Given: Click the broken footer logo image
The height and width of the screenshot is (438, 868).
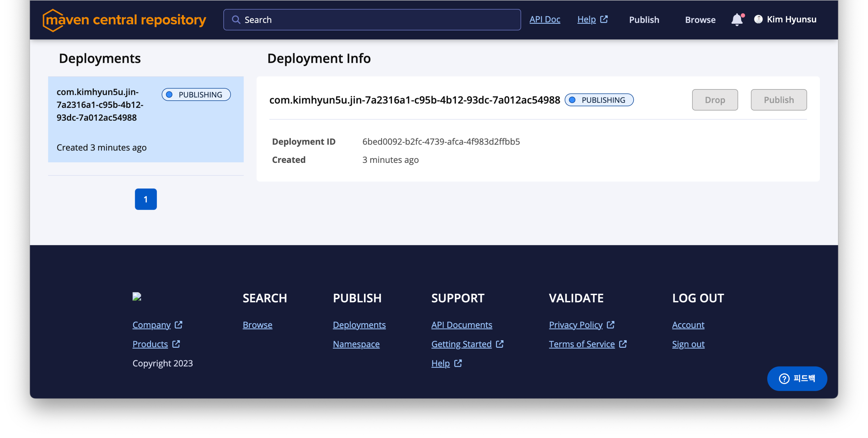Looking at the screenshot, I should pyautogui.click(x=137, y=297).
